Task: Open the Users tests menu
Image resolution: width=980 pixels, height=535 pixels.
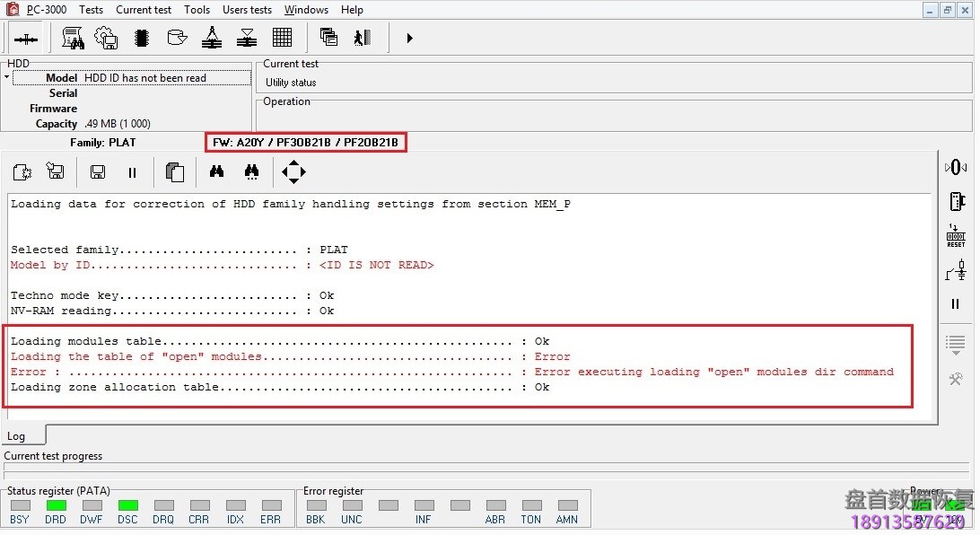Action: (x=247, y=10)
